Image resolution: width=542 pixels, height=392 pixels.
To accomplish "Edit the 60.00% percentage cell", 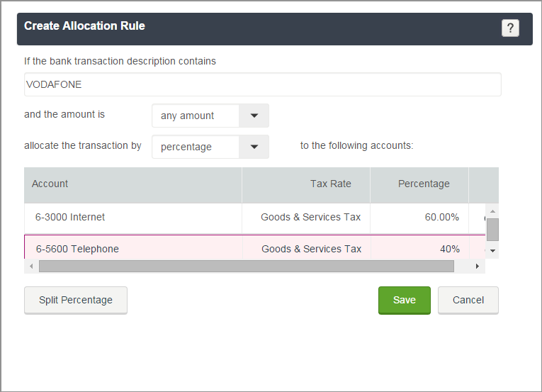I will 419,218.
